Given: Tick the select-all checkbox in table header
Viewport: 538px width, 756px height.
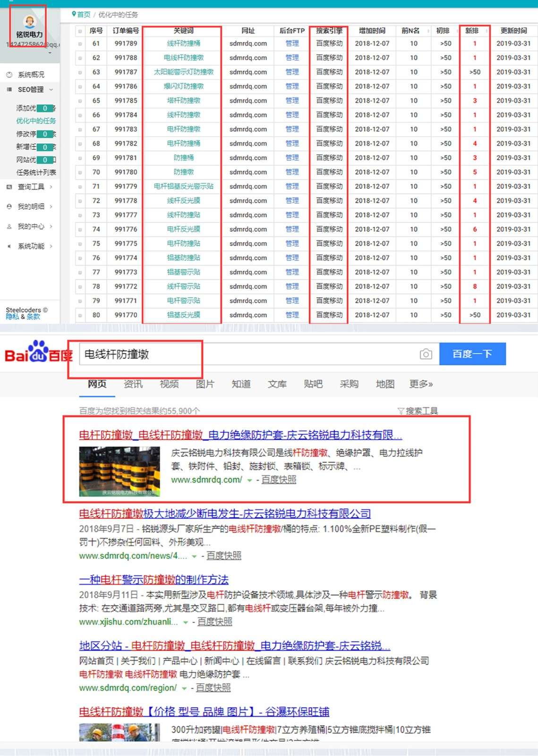Looking at the screenshot, I should point(80,31).
